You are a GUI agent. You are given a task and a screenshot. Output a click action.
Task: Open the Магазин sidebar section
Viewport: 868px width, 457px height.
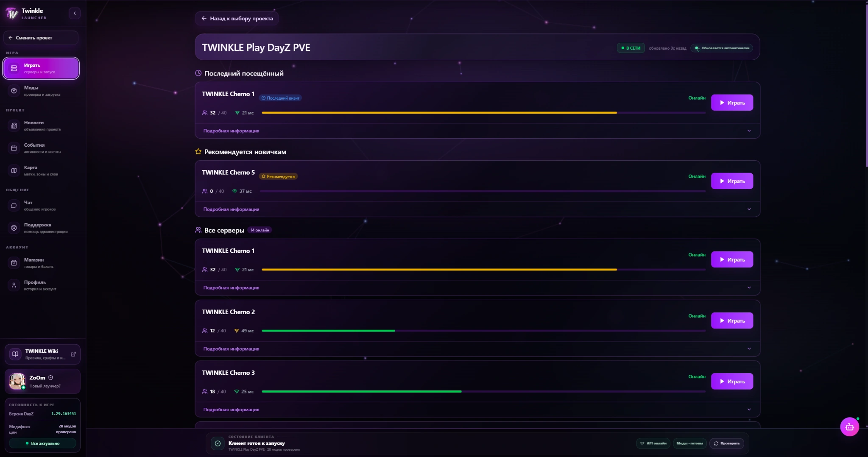click(x=41, y=263)
